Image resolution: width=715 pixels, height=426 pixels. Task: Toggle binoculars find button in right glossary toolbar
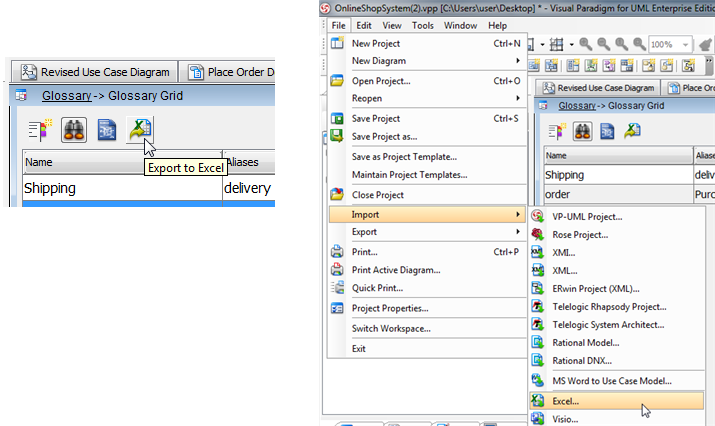582,131
